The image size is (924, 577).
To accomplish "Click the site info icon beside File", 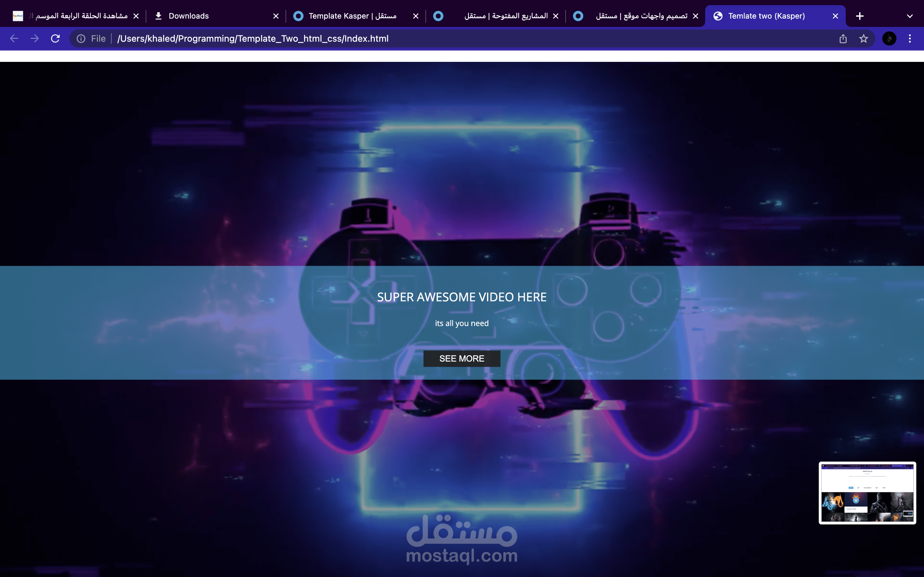I will [81, 38].
